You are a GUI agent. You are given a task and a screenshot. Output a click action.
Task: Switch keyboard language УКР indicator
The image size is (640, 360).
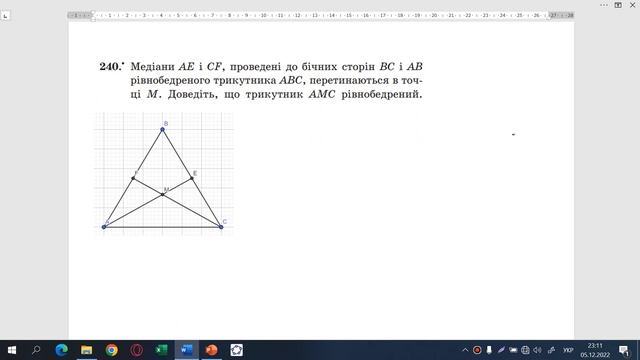pos(568,350)
